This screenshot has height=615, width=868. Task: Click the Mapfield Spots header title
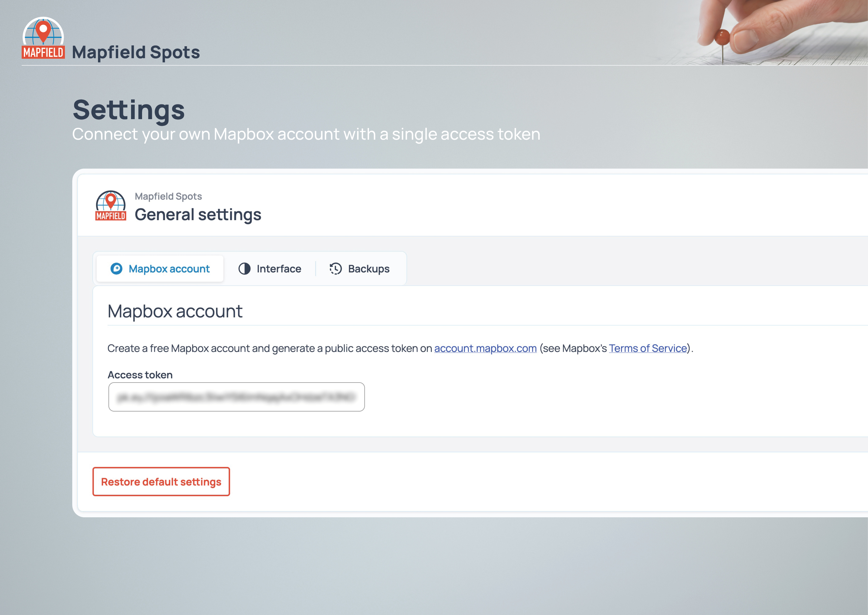[136, 52]
